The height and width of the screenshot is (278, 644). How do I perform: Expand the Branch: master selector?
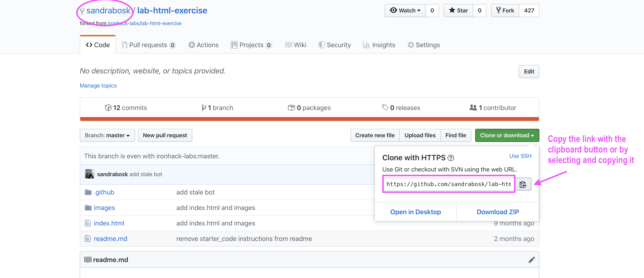(x=107, y=135)
